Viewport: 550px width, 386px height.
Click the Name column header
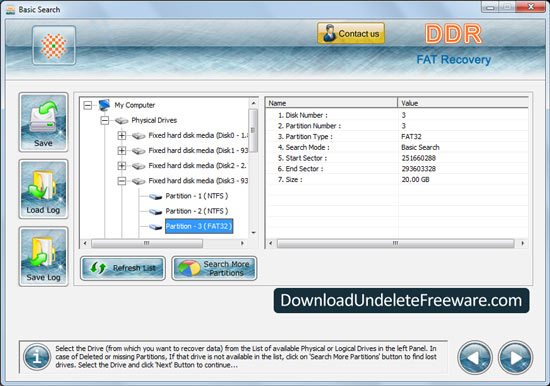coord(331,103)
